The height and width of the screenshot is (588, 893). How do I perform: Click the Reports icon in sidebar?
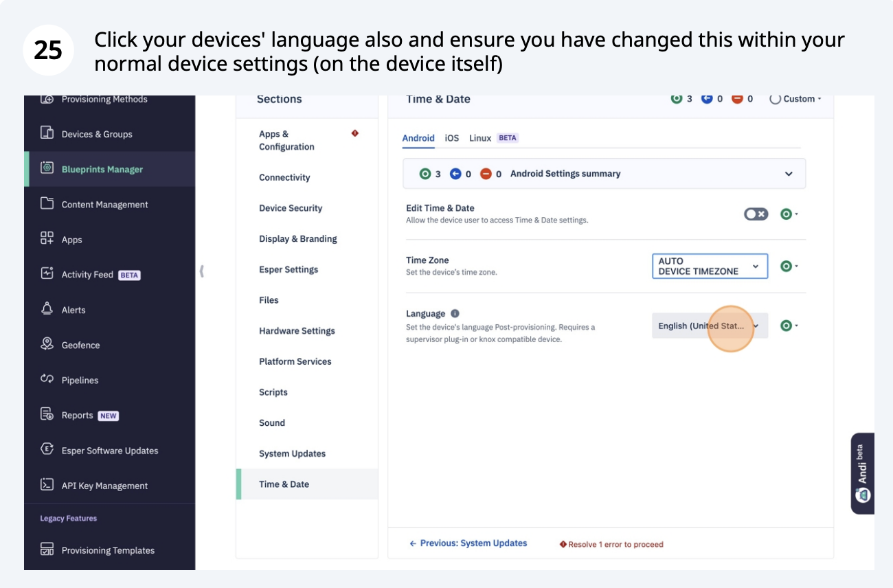pyautogui.click(x=47, y=414)
